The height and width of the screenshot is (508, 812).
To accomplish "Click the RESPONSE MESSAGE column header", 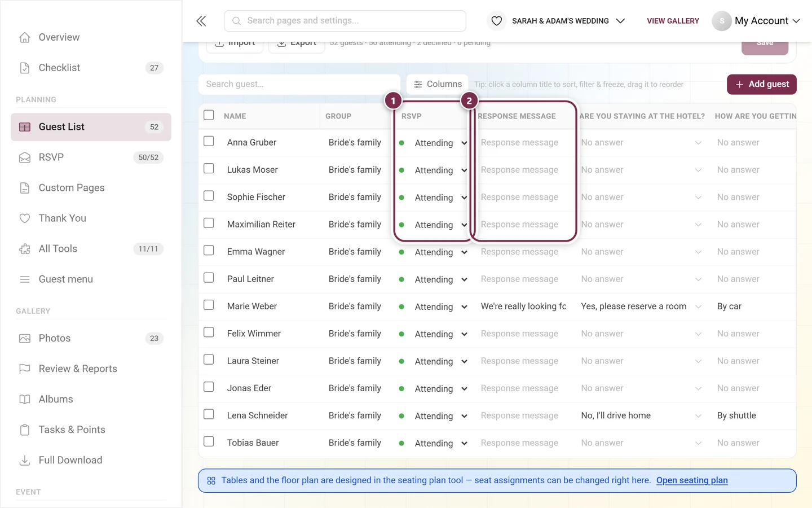I will [x=517, y=116].
